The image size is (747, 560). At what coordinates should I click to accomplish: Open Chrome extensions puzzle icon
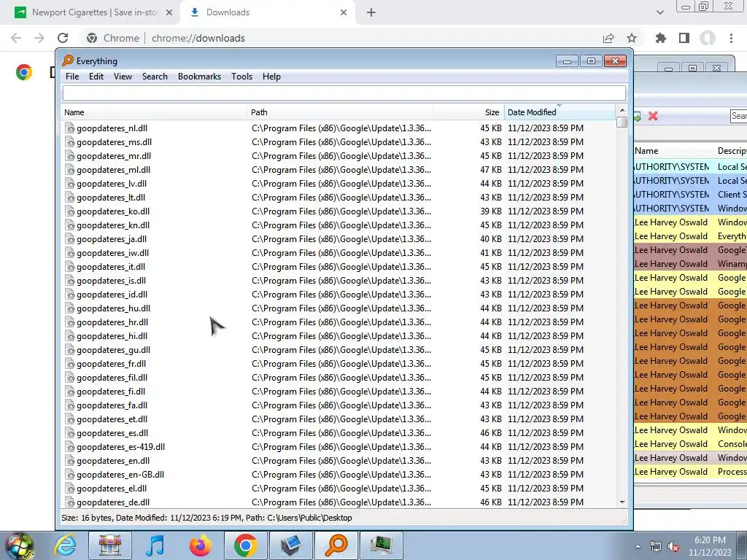click(x=661, y=38)
